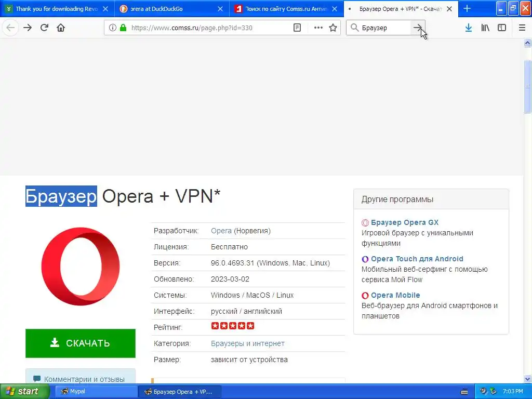Click the Другие программы panel heading
The image size is (532, 399).
point(397,199)
